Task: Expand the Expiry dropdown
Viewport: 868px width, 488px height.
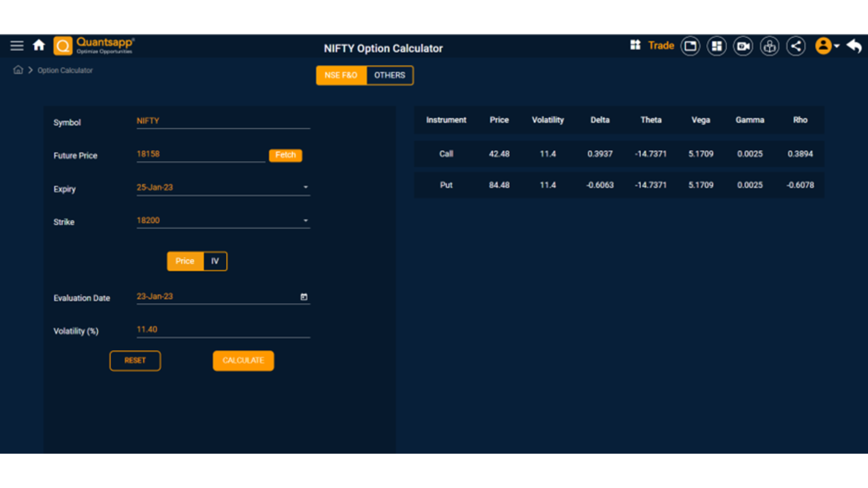Action: pos(306,187)
